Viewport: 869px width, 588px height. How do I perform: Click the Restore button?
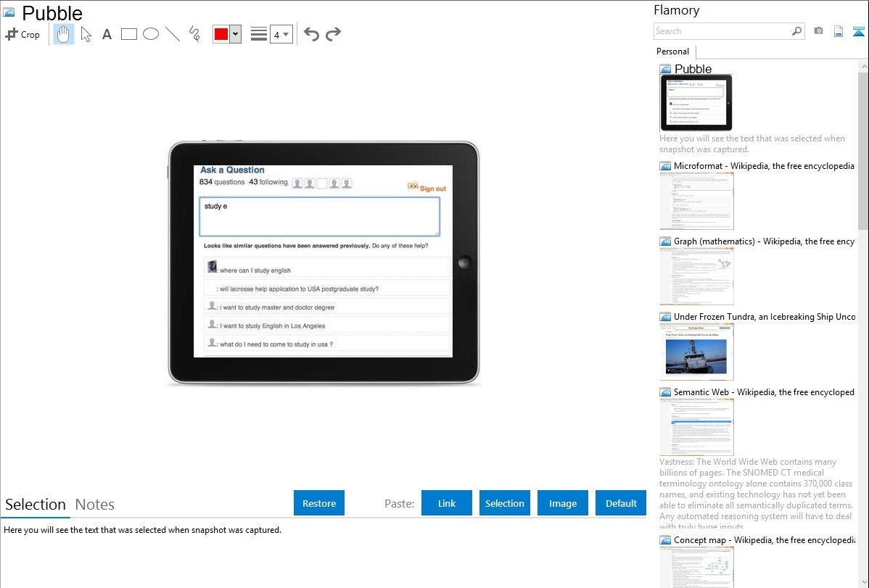pyautogui.click(x=319, y=502)
